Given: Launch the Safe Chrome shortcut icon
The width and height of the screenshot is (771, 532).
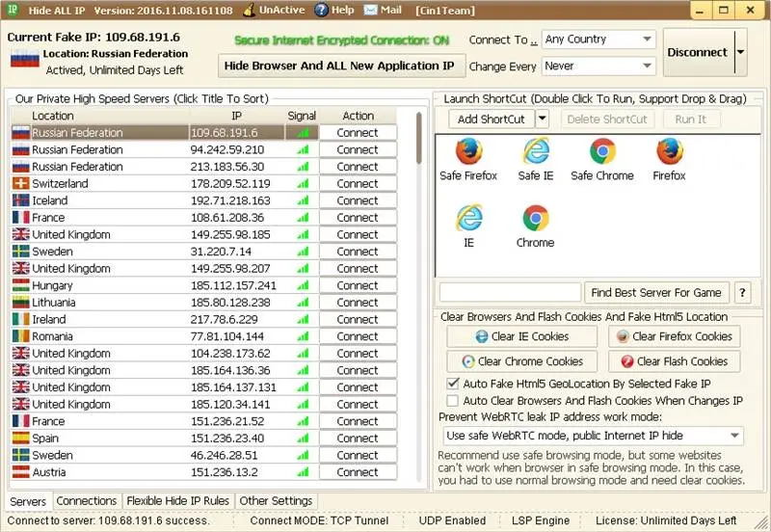Looking at the screenshot, I should click(602, 151).
